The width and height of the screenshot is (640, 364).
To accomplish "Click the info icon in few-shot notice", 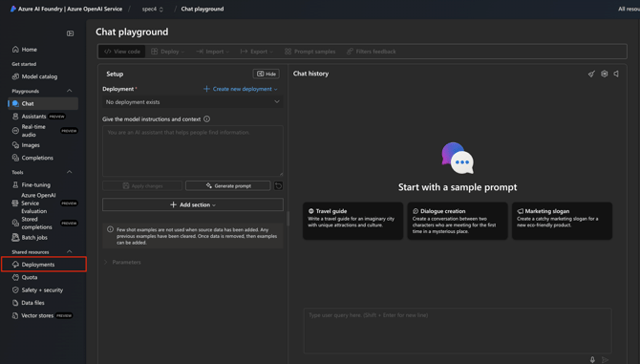I will pyautogui.click(x=110, y=229).
